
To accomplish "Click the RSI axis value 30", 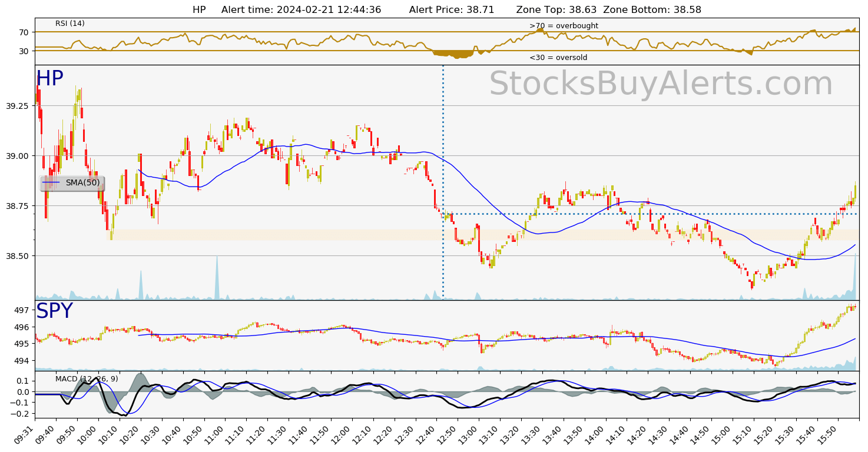I will pos(24,51).
